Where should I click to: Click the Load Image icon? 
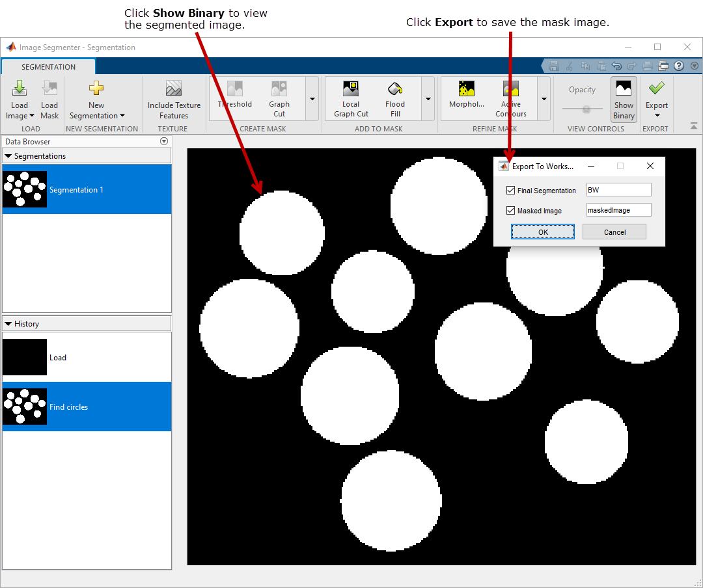[x=20, y=88]
